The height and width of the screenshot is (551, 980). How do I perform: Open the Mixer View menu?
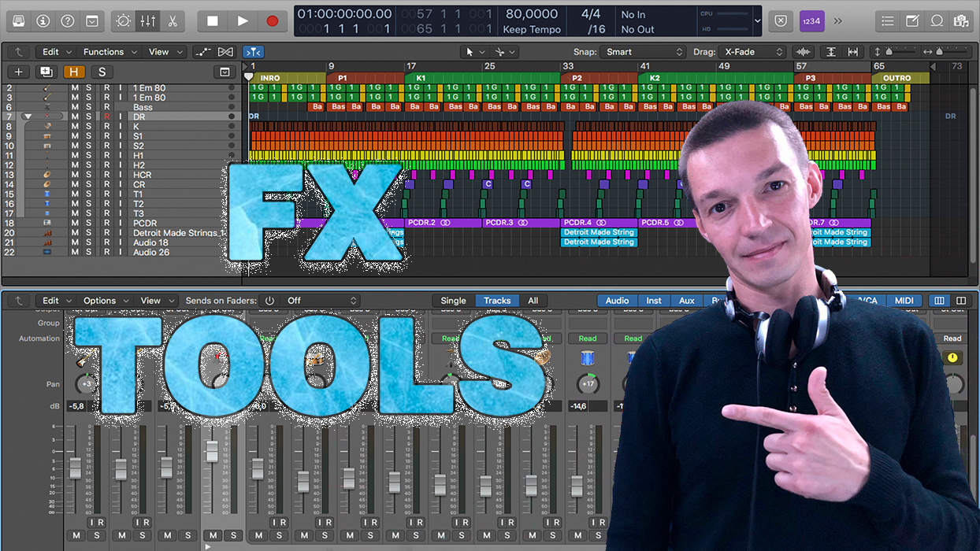tap(156, 301)
